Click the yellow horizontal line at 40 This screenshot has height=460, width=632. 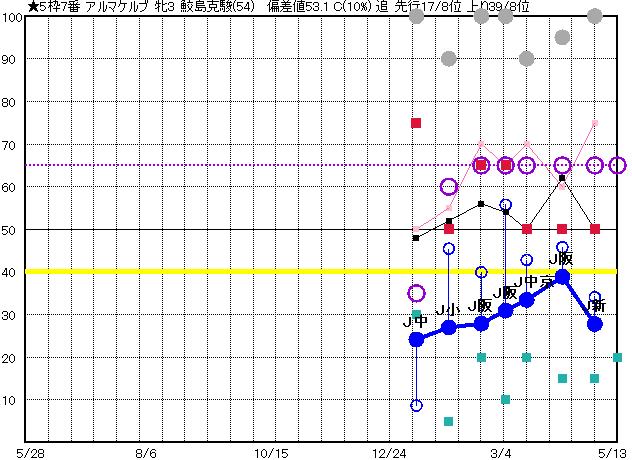tap(200, 271)
